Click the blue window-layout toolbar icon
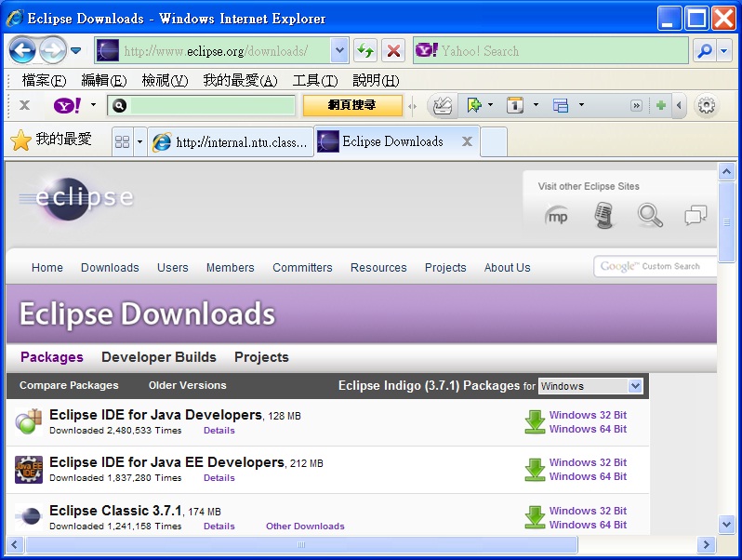Image resolution: width=742 pixels, height=560 pixels. [x=561, y=105]
